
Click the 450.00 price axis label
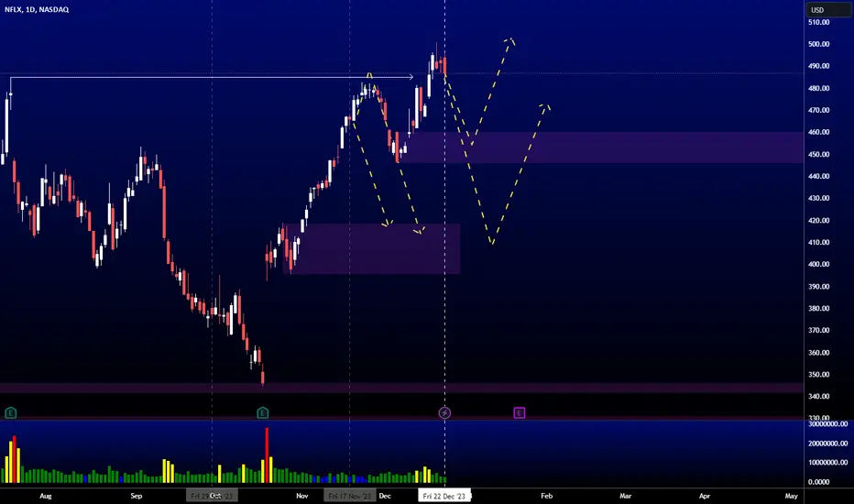click(818, 154)
